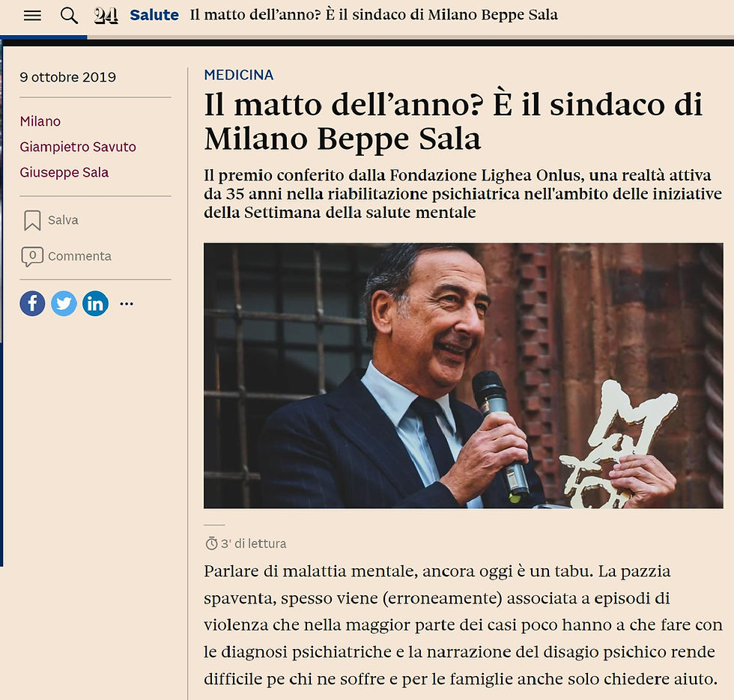The image size is (734, 700).
Task: Open the Giampietro Savuto tag
Action: click(x=78, y=147)
